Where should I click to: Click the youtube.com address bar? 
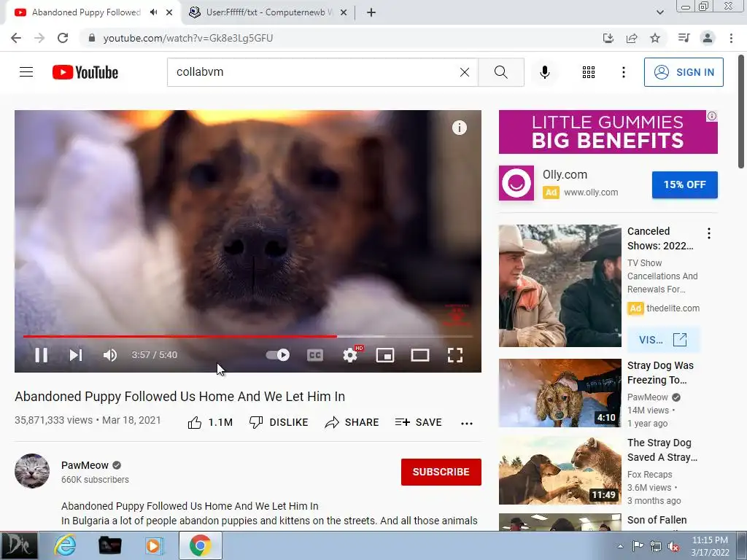click(x=333, y=38)
